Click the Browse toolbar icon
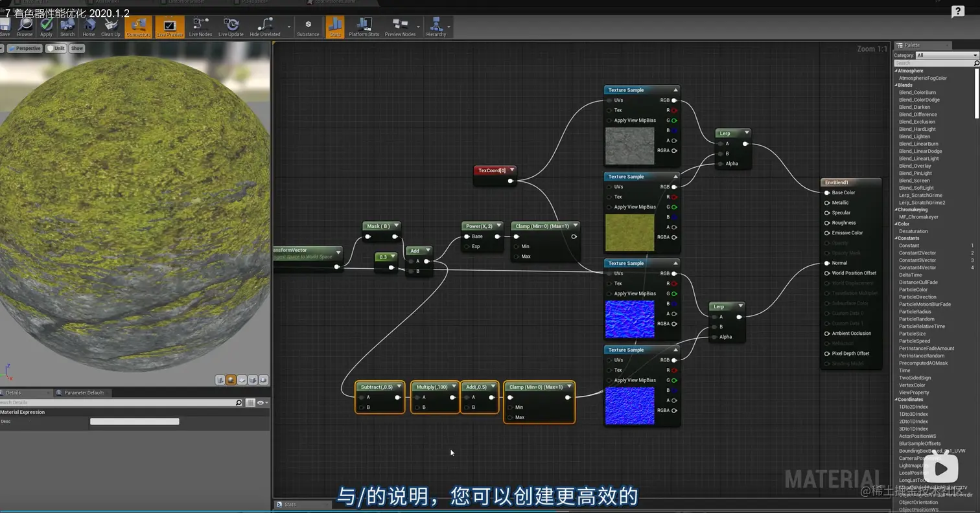The image size is (980, 513). (x=25, y=27)
